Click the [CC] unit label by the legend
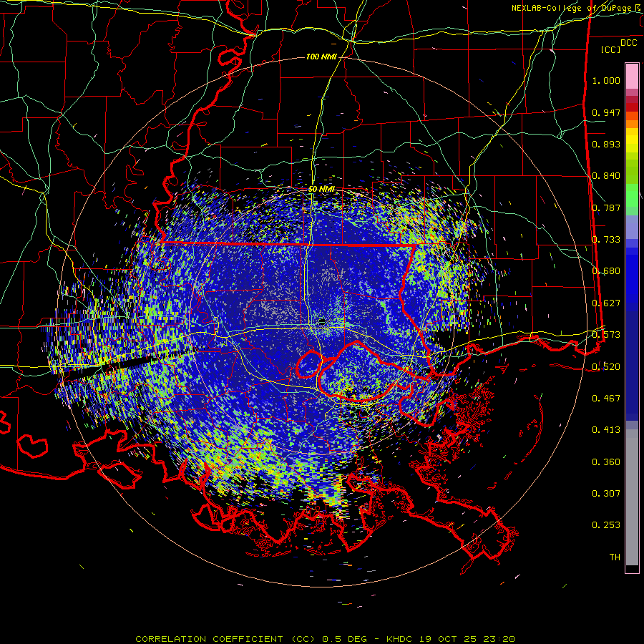The width and height of the screenshot is (644, 644). (610, 49)
